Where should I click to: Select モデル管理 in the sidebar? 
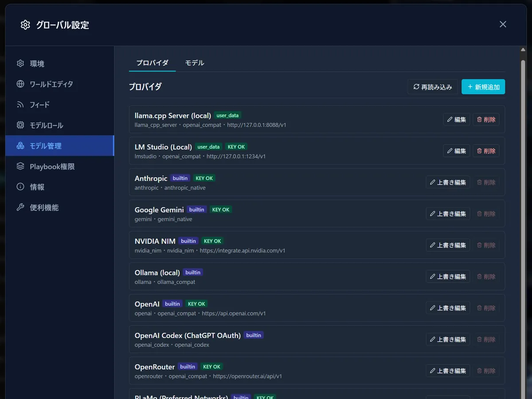pyautogui.click(x=59, y=145)
